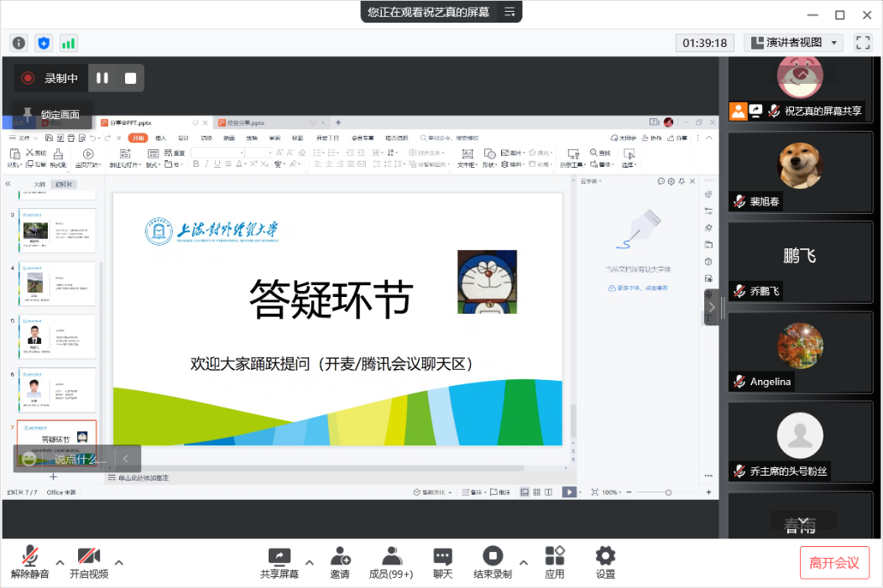
Task: Expand the participant list down chevron
Action: tap(803, 521)
